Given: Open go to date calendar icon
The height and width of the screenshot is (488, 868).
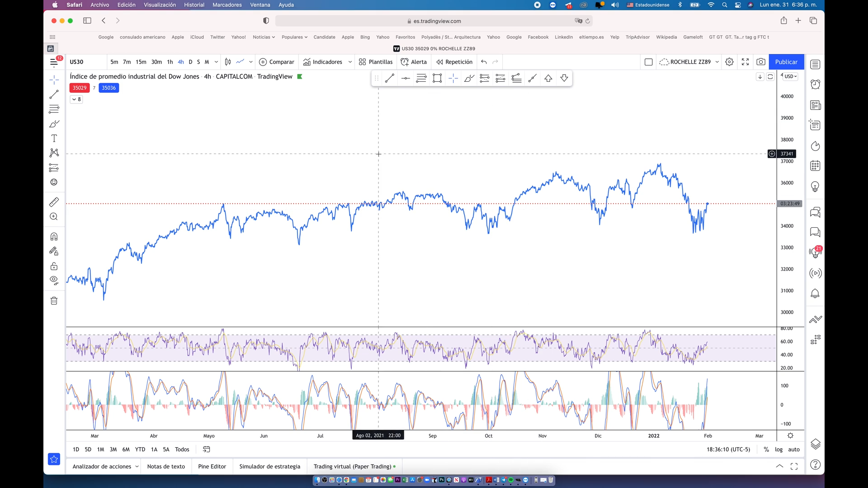Looking at the screenshot, I should point(207,450).
